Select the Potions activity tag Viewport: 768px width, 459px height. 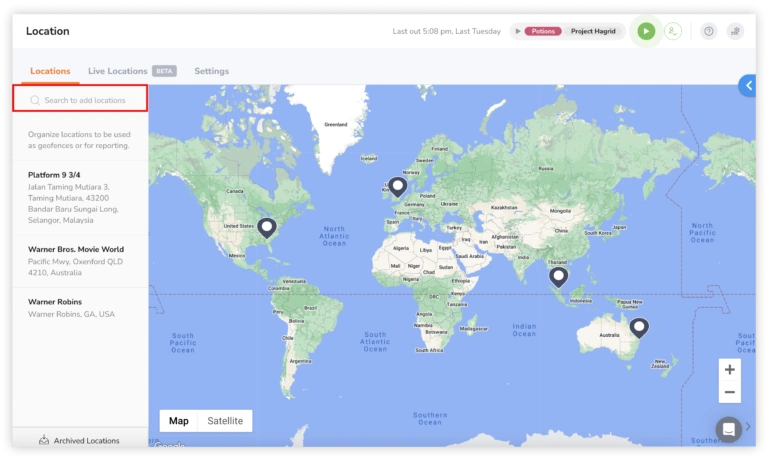(x=543, y=31)
